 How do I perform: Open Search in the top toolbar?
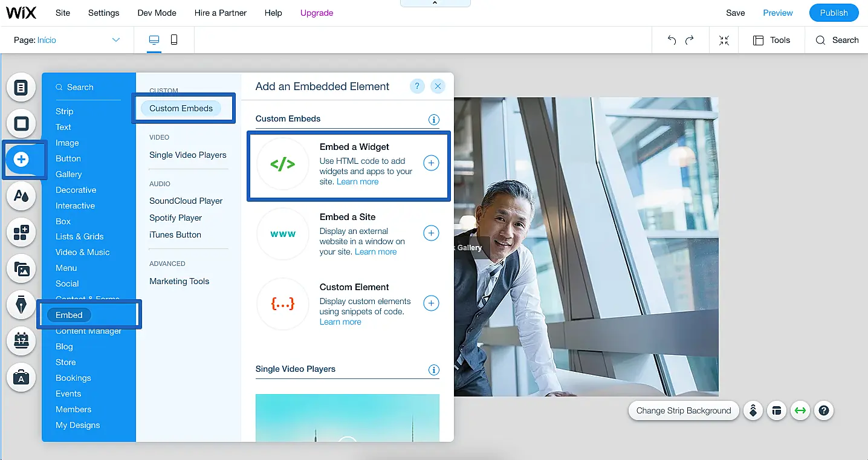837,40
